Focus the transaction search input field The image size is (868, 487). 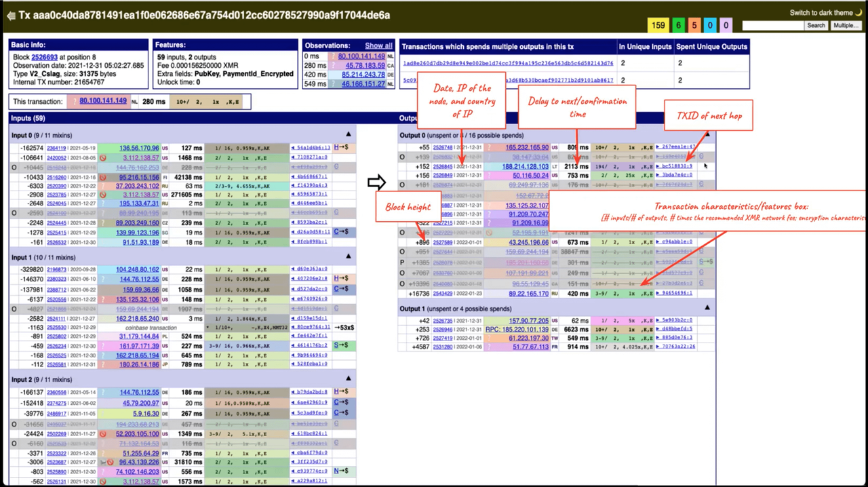coord(772,25)
